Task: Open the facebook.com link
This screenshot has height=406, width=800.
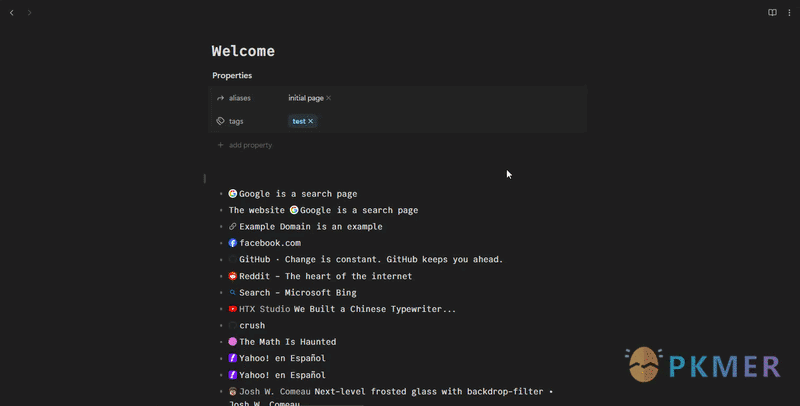Action: tap(270, 243)
